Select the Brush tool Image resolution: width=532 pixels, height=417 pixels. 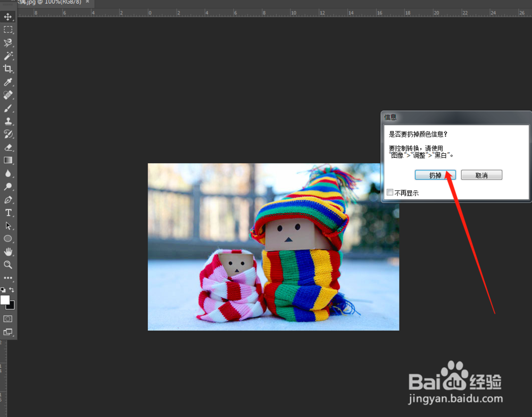(8, 108)
